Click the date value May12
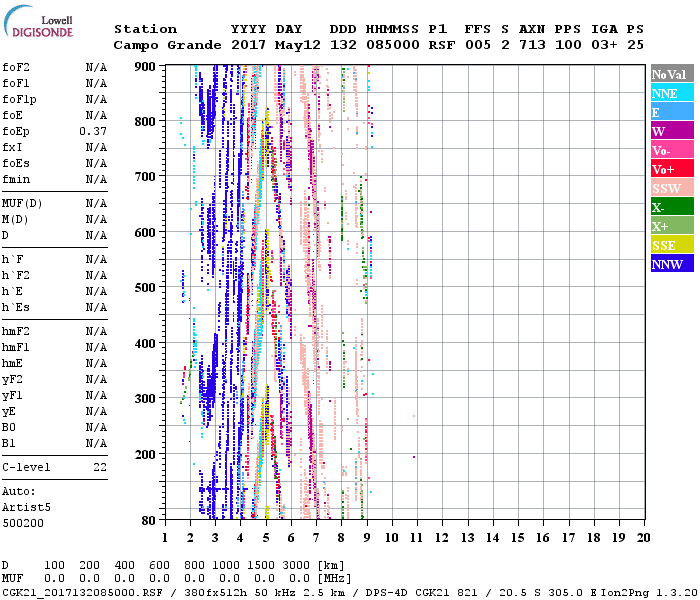 tap(298, 45)
